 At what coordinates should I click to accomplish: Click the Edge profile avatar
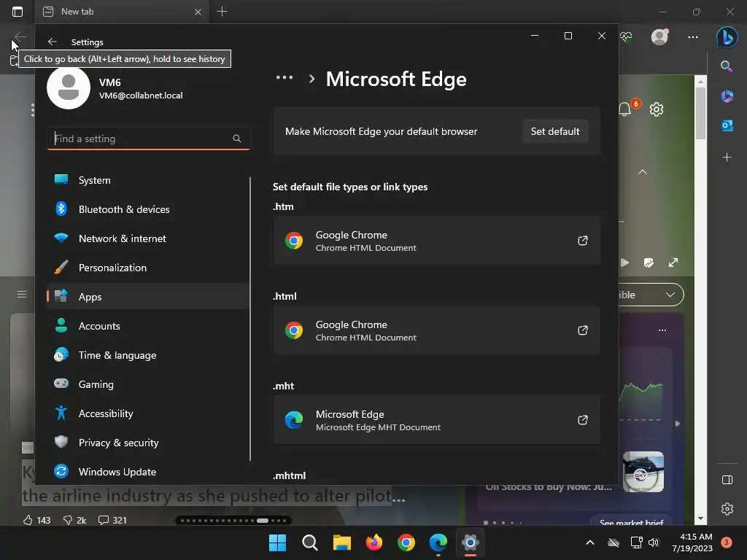pyautogui.click(x=659, y=36)
